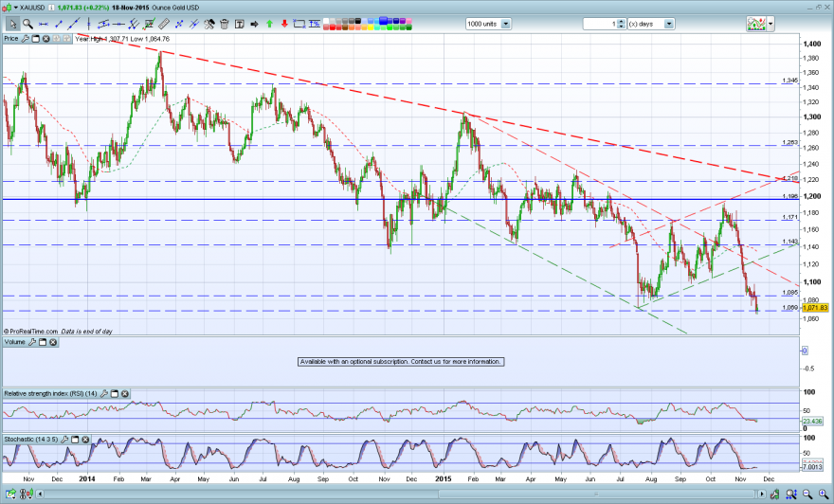The height and width of the screenshot is (504, 834).
Task: Pick the text annotation tool
Action: coord(240,24)
